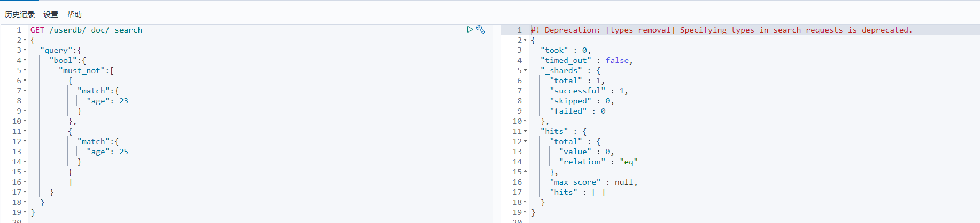The image size is (980, 223).
Task: Click the "successful" : 1 line
Action: [589, 91]
